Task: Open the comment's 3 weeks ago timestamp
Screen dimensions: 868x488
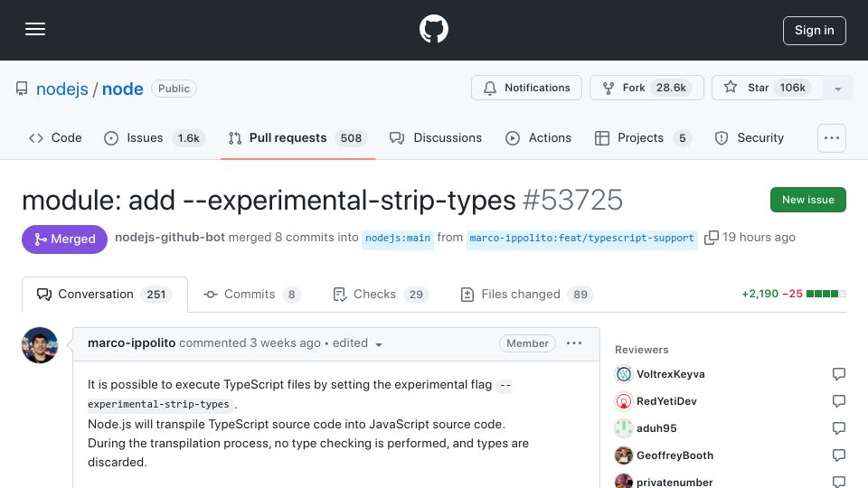Action: click(285, 343)
